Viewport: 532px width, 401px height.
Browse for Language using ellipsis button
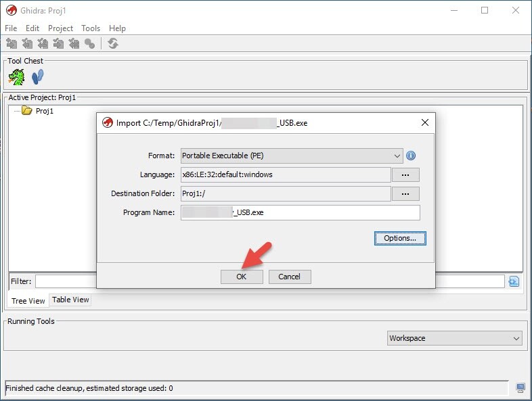point(405,174)
